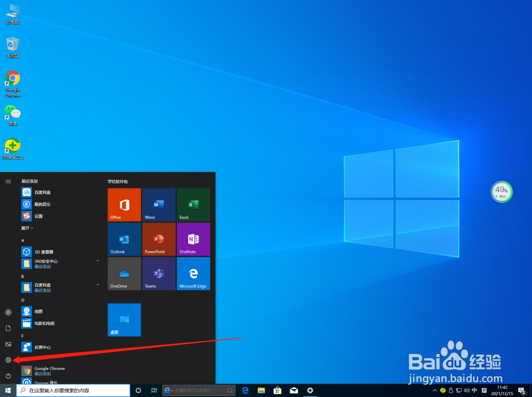The width and height of the screenshot is (532, 397).
Task: Start OneNote from its purple tile
Action: tap(193, 239)
